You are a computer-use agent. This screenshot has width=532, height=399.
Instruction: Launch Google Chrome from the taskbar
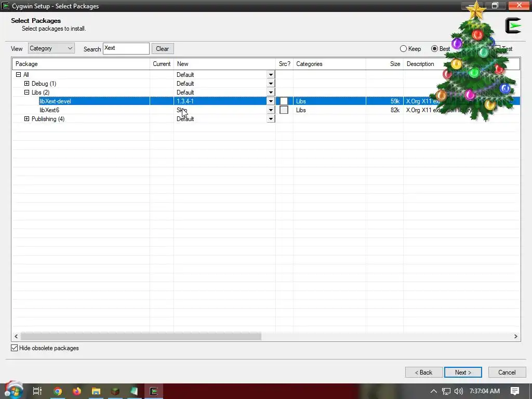[x=58, y=391]
